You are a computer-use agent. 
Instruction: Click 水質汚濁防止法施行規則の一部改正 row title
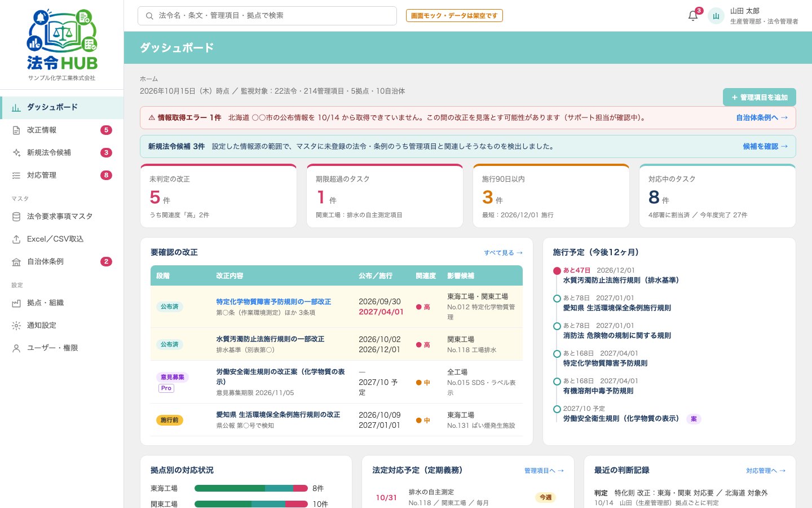(x=270, y=339)
